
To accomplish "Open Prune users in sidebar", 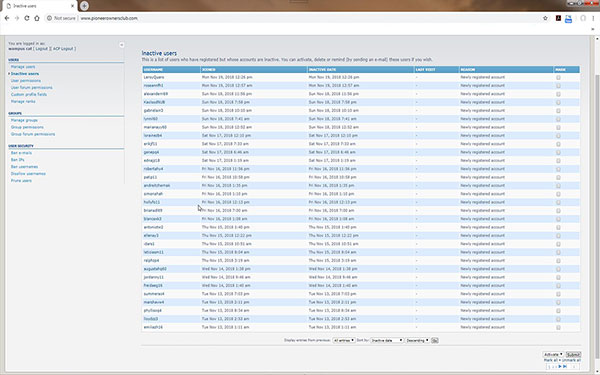I will click(x=21, y=181).
